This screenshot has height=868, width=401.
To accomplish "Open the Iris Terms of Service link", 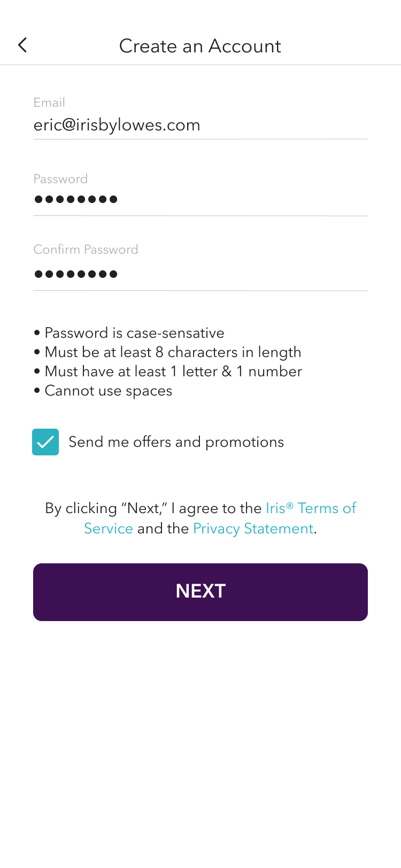I will 310,508.
